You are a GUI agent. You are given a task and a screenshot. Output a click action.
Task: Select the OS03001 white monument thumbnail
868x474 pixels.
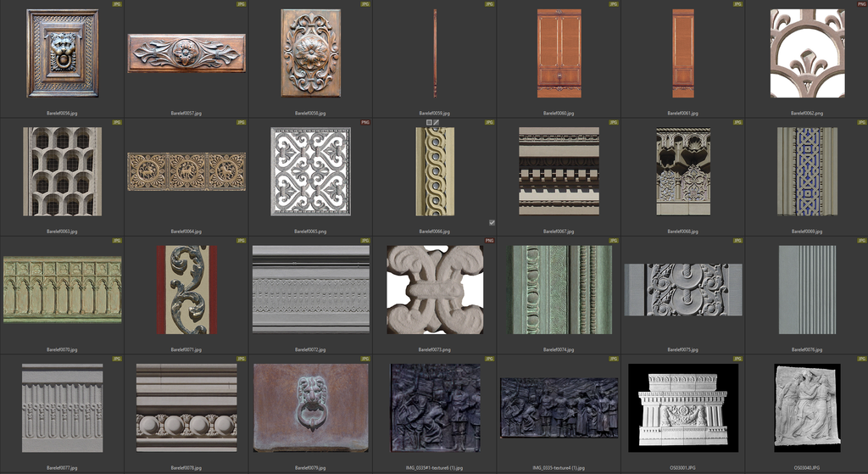click(682, 407)
